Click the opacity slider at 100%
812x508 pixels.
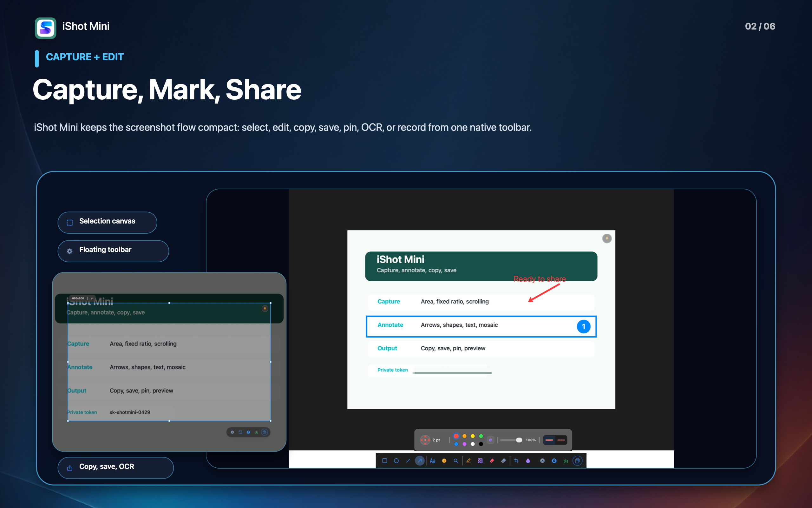tap(511, 440)
